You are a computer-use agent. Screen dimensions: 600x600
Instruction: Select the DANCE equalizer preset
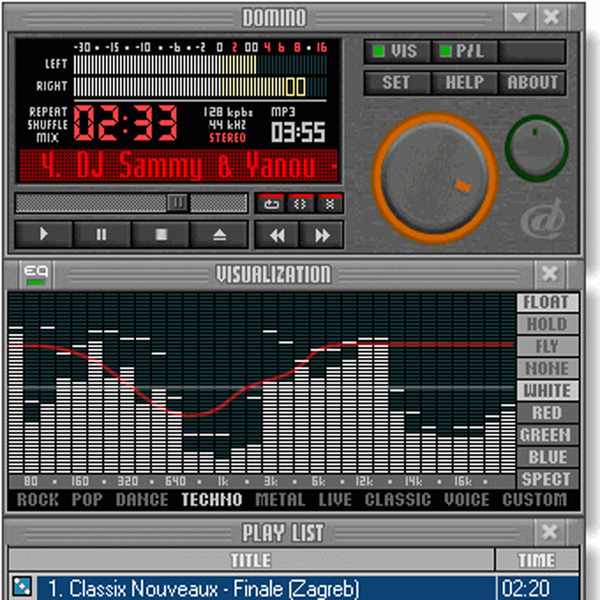(142, 500)
